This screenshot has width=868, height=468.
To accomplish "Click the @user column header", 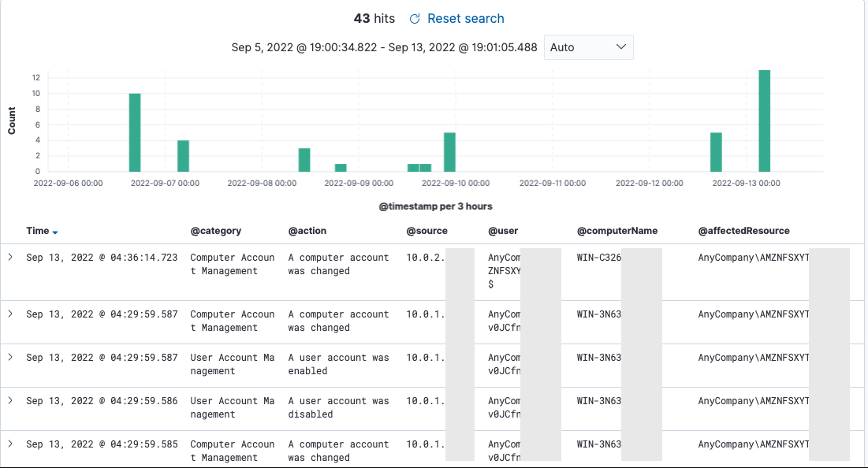I will point(503,231).
